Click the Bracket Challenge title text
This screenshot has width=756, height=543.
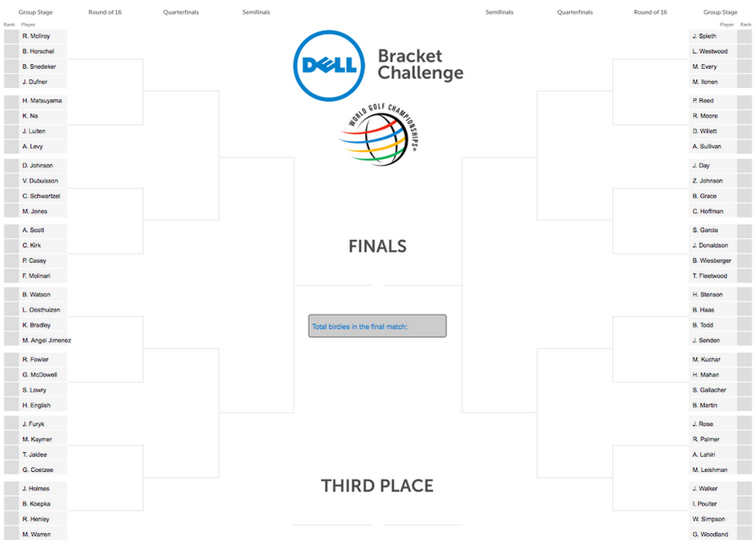(421, 64)
